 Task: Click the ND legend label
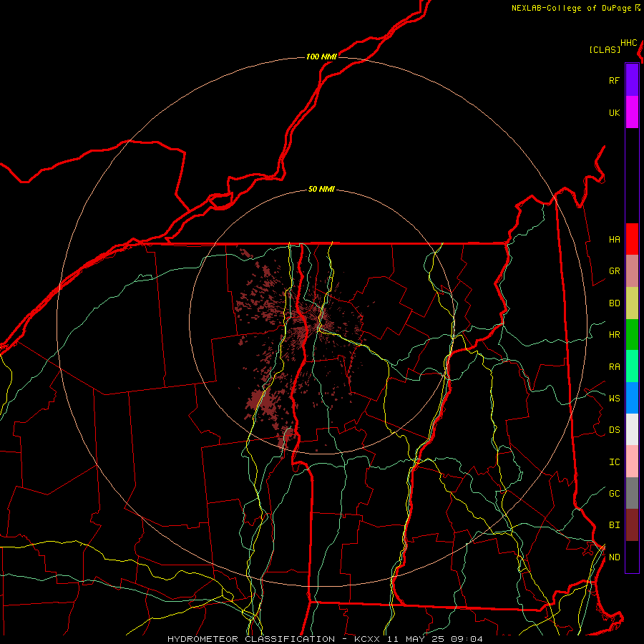(614, 557)
